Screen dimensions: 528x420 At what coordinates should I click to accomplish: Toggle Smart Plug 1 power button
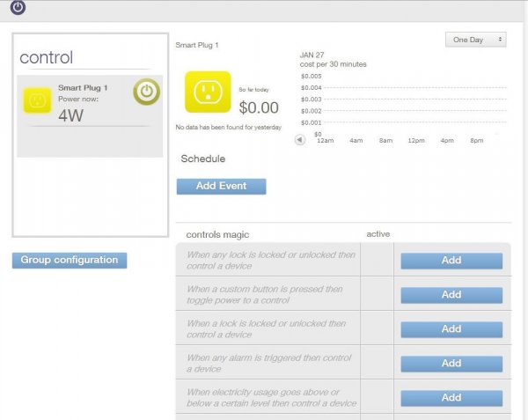click(x=146, y=92)
